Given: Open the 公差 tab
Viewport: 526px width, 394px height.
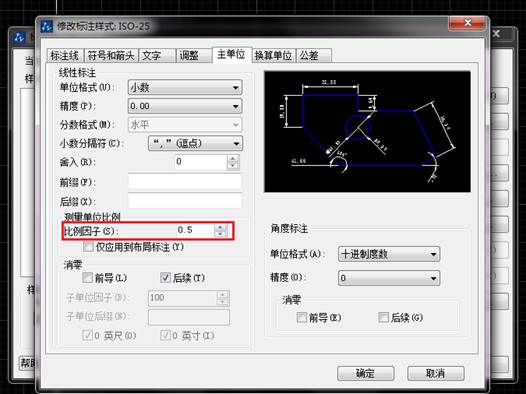Looking at the screenshot, I should coord(314,55).
